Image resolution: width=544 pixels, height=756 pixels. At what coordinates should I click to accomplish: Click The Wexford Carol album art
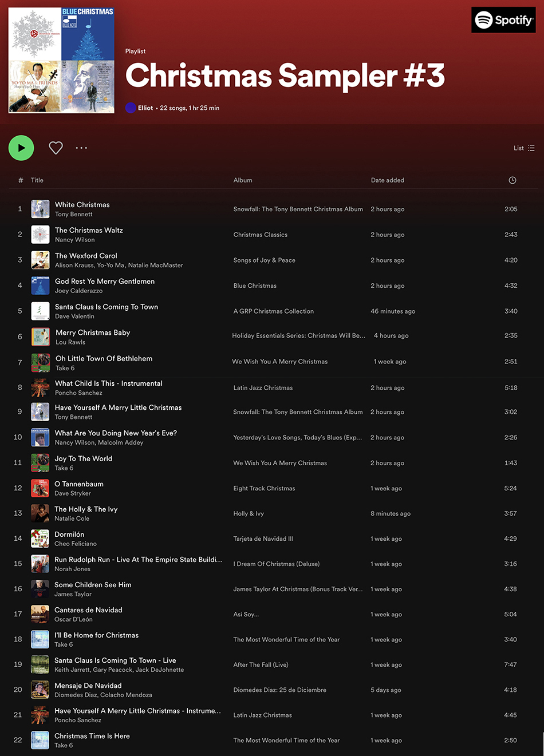point(40,260)
